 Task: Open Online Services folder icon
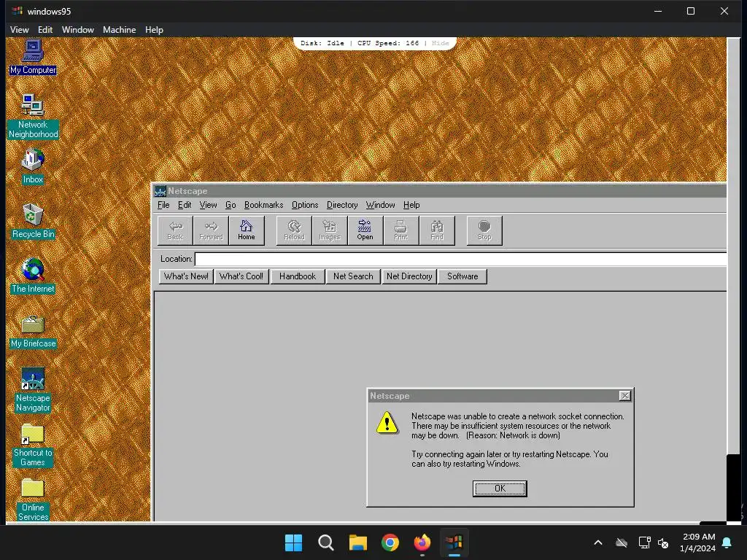[33, 499]
